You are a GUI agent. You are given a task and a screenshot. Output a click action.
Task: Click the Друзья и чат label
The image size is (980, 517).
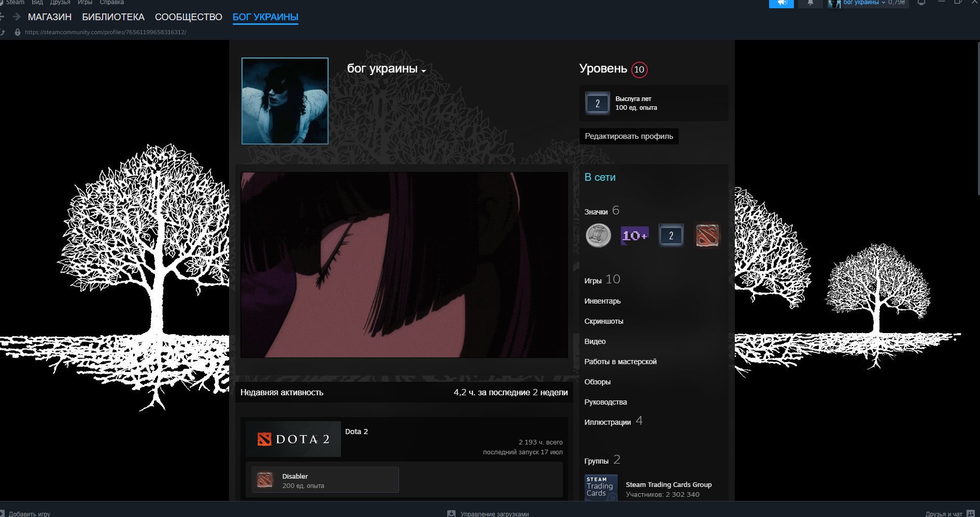[x=944, y=514]
